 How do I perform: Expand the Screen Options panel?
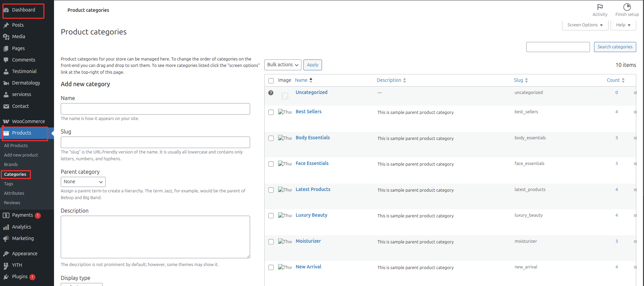tap(585, 25)
